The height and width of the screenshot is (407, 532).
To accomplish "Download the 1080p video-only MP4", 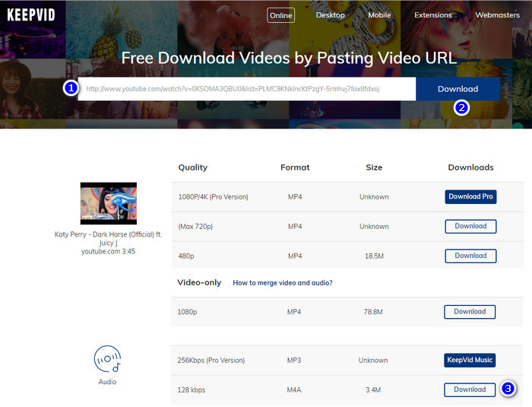I will 470,312.
